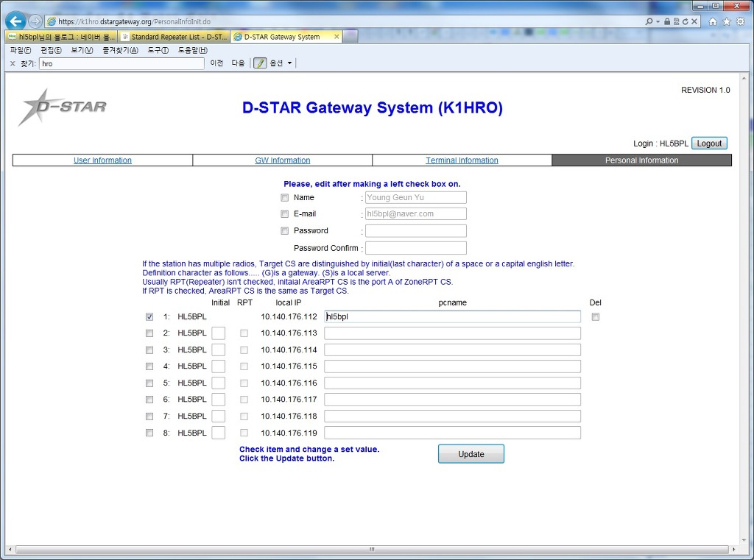Tick the E-mail edit checkbox
The height and width of the screenshot is (560, 754).
pyautogui.click(x=284, y=214)
